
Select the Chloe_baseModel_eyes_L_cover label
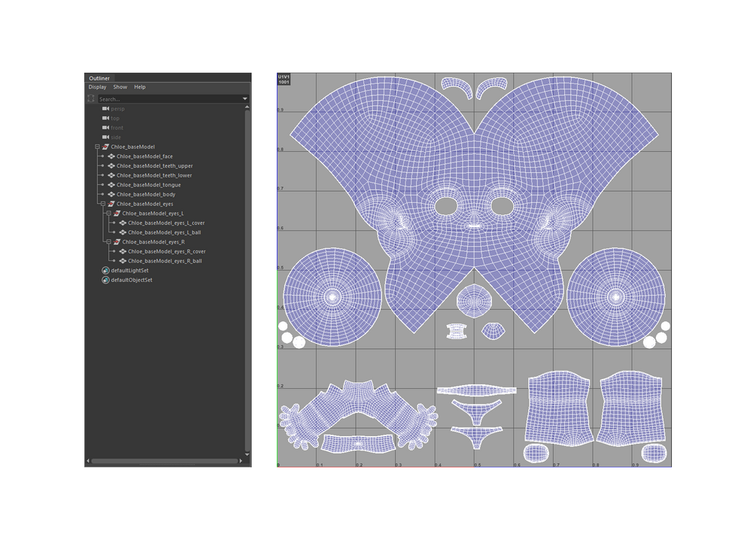(166, 223)
